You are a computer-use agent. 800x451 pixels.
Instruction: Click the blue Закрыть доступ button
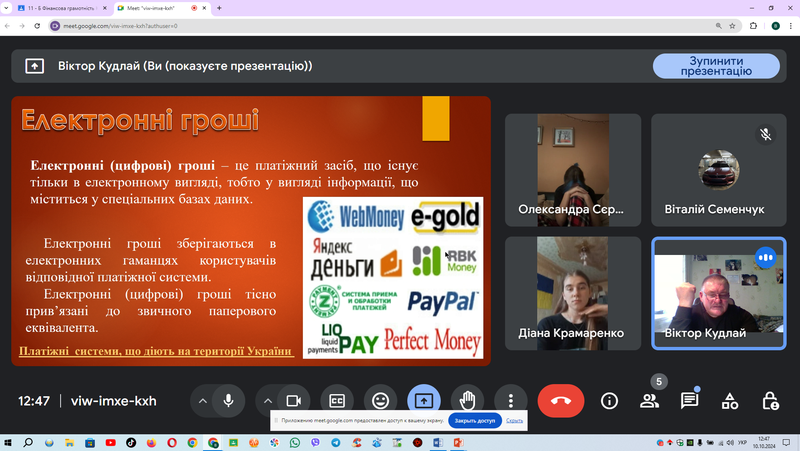pyautogui.click(x=474, y=421)
